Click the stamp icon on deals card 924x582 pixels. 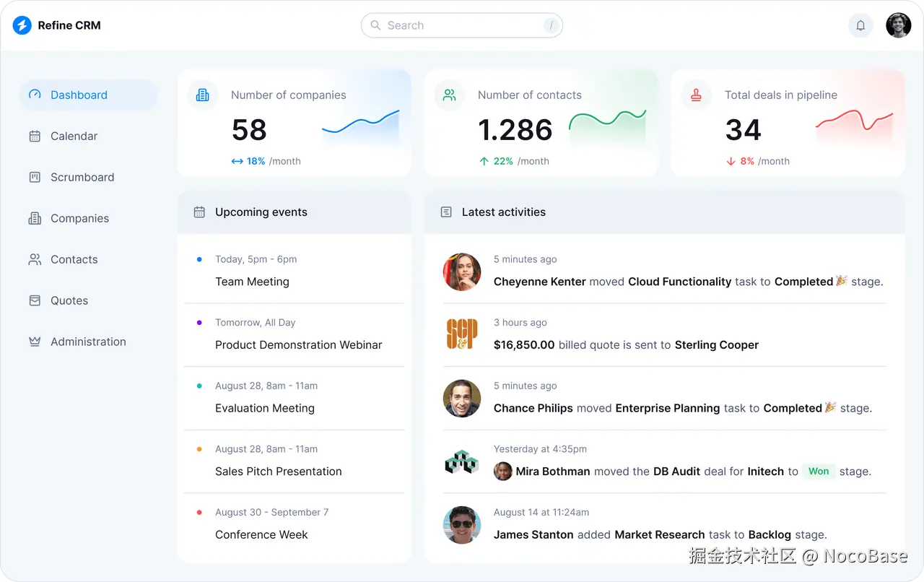(x=697, y=95)
